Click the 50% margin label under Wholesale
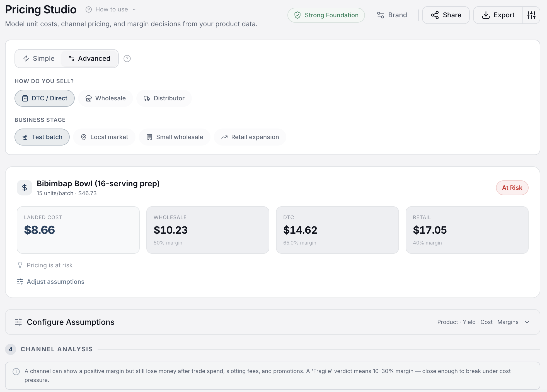Screen dimensions: 547x392 tap(168, 243)
